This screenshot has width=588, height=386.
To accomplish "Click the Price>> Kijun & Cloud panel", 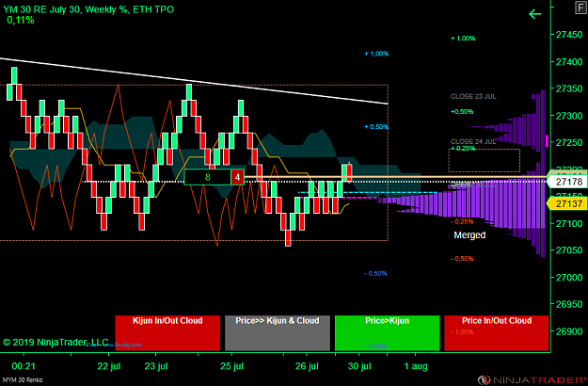I will point(278,333).
